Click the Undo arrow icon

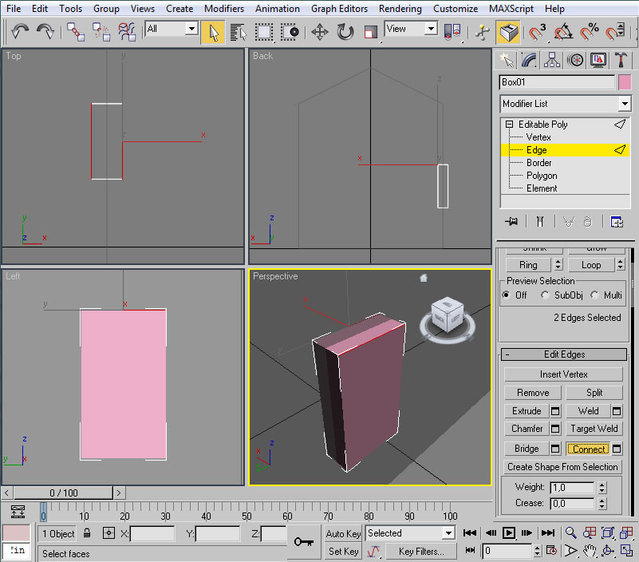click(20, 31)
